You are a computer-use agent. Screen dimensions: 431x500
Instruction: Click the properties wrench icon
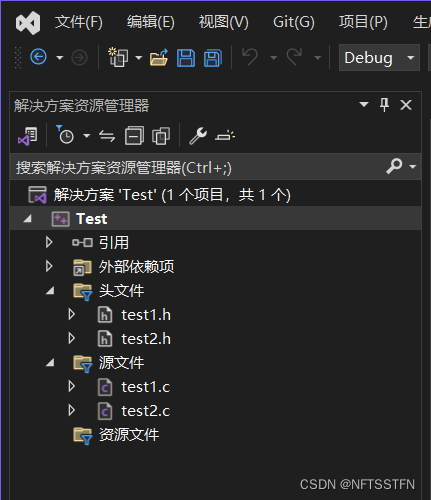(x=198, y=136)
